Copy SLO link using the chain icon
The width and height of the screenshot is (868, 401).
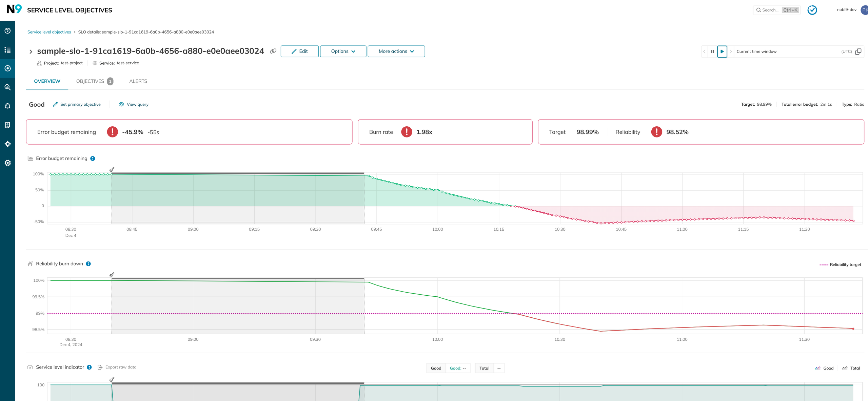[x=273, y=51]
